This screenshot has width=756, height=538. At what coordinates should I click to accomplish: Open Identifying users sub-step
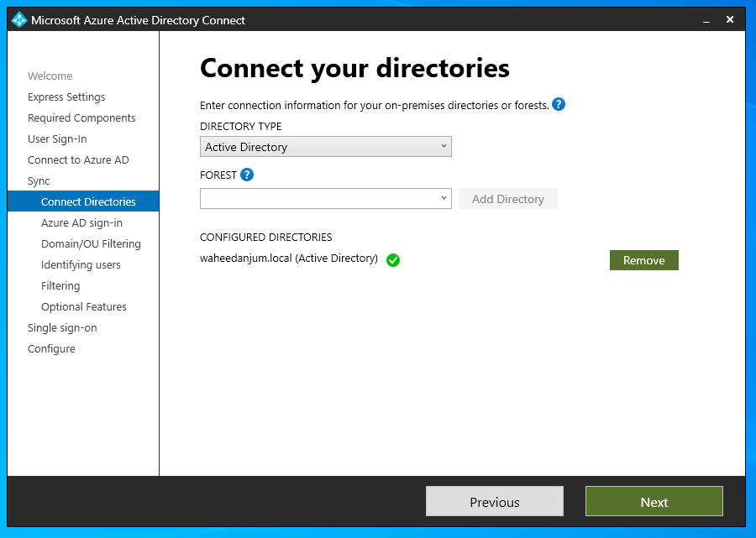pos(81,265)
